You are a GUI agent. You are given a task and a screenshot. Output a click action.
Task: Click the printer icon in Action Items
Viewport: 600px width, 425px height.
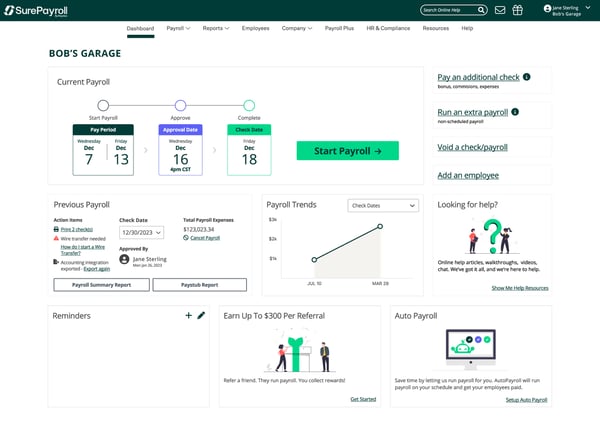[x=56, y=229]
